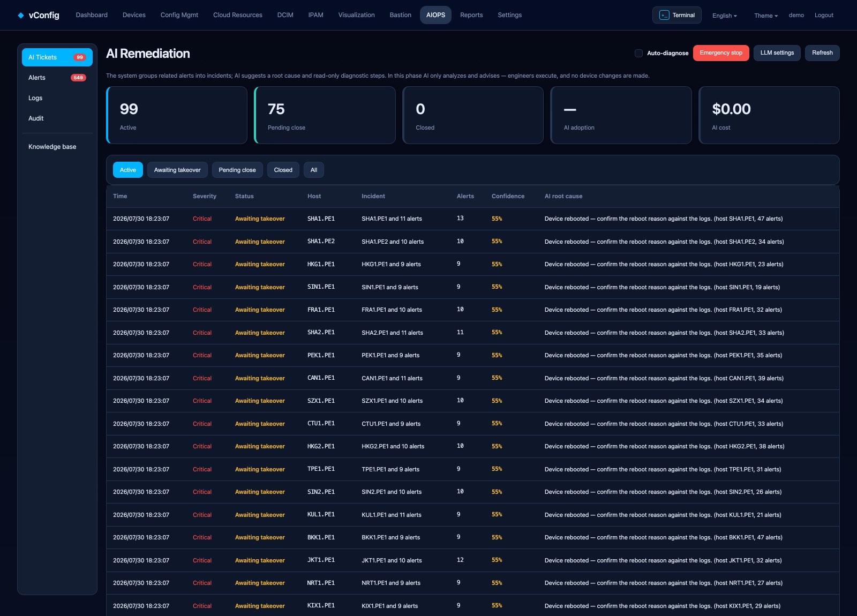Launch the Terminal button
The height and width of the screenshot is (616, 857).
[x=677, y=15]
